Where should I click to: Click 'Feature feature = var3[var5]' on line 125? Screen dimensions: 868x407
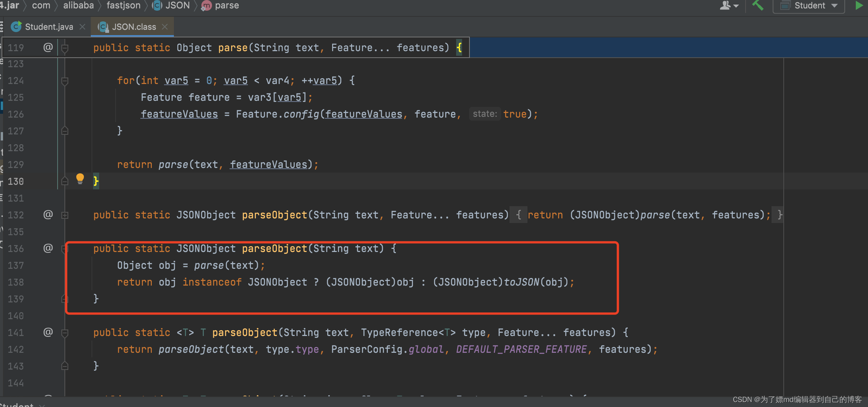pos(227,97)
